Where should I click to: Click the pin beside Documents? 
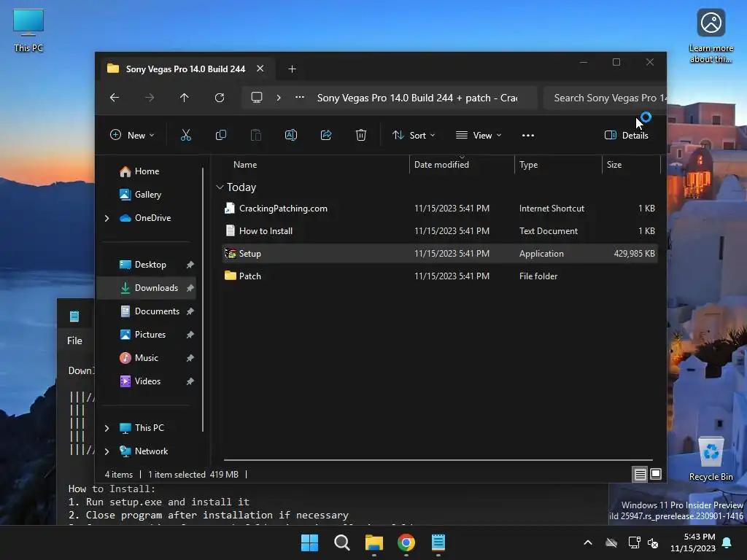190,311
